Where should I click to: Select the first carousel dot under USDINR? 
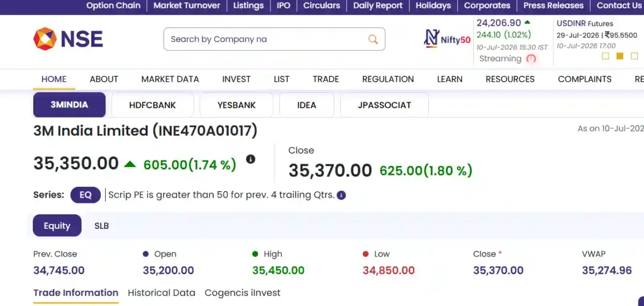click(605, 56)
